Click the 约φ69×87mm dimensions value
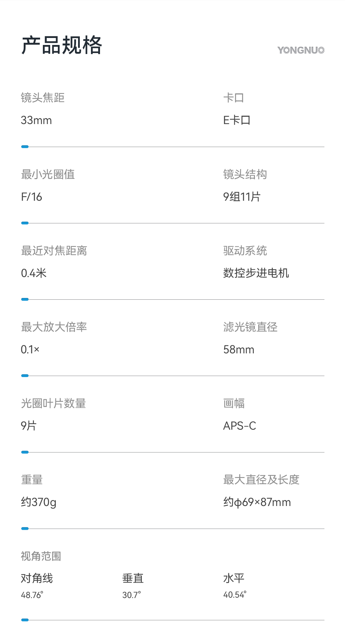Viewport: 345px width, 644px height. point(257,502)
